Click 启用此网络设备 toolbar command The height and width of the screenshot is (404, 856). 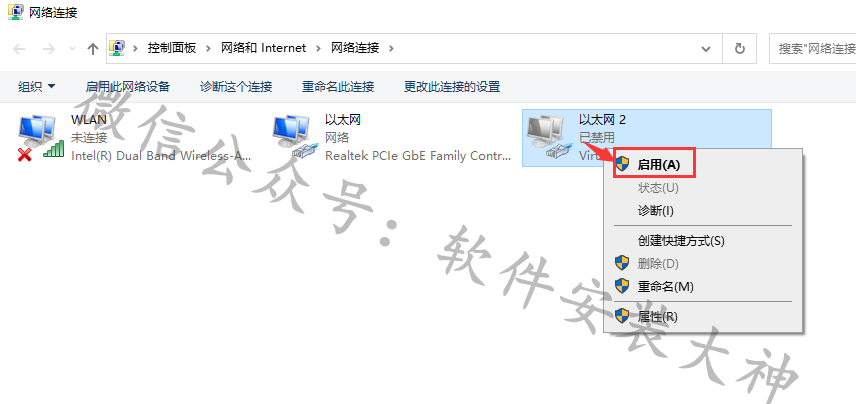[128, 86]
